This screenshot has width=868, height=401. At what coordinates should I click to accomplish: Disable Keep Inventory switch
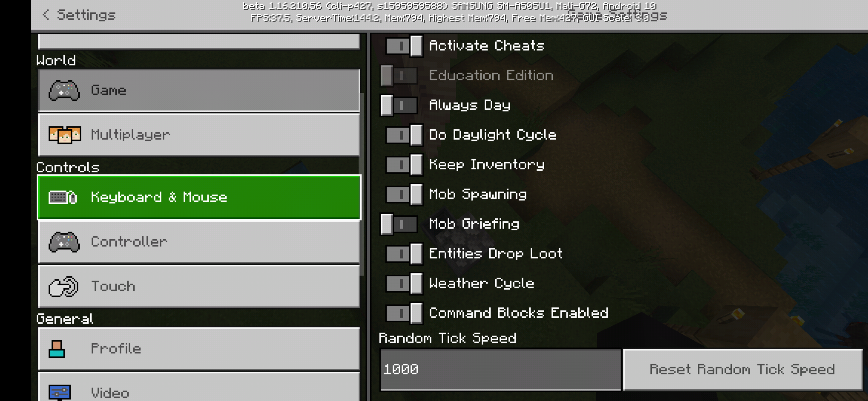click(x=404, y=165)
